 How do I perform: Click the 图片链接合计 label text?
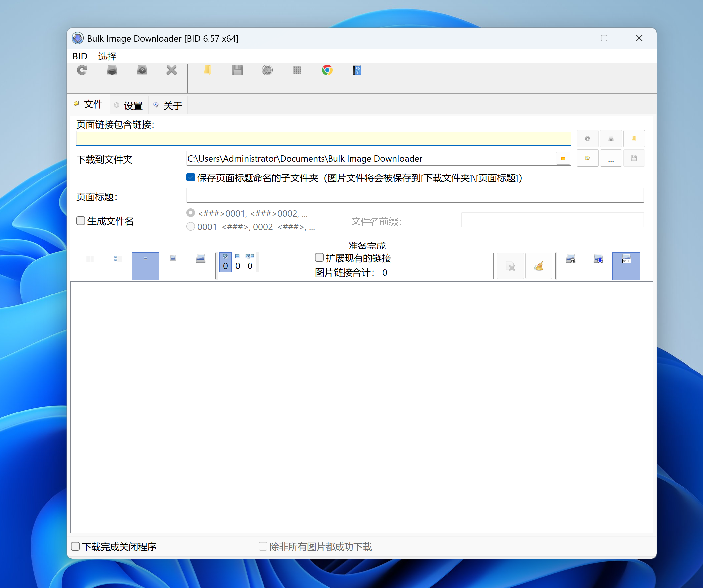345,273
